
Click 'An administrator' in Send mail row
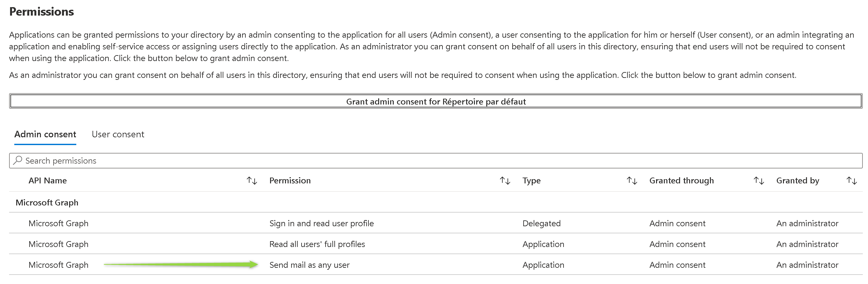(807, 265)
